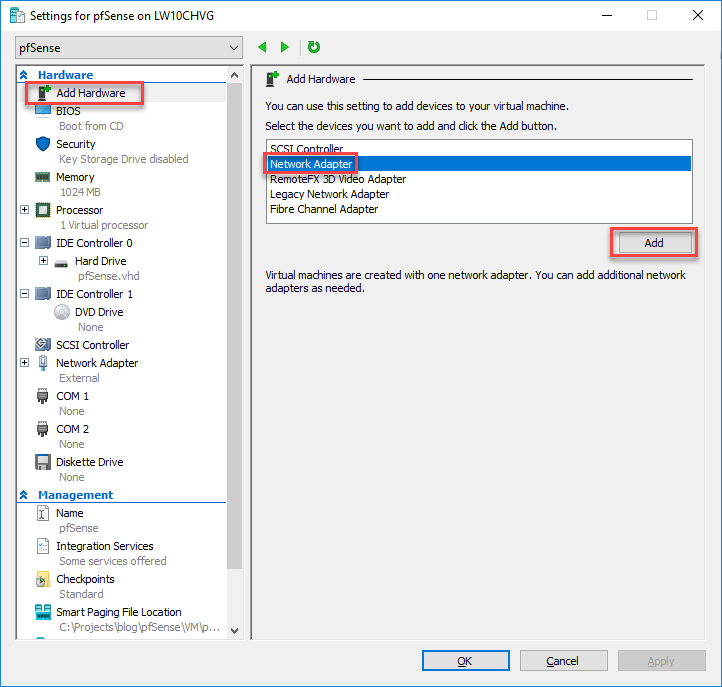Collapse the IDE Controller 0 node
722x687 pixels.
pyautogui.click(x=24, y=243)
